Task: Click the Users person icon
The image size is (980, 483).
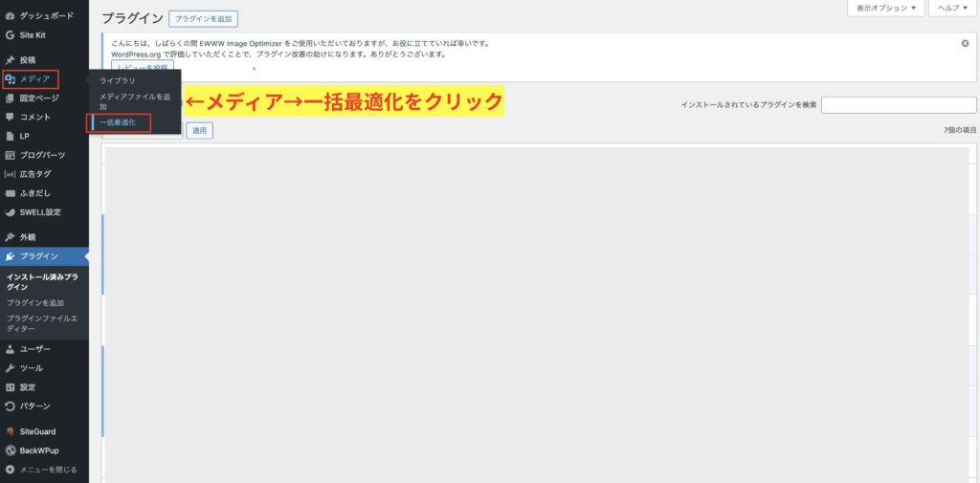Action: point(10,349)
